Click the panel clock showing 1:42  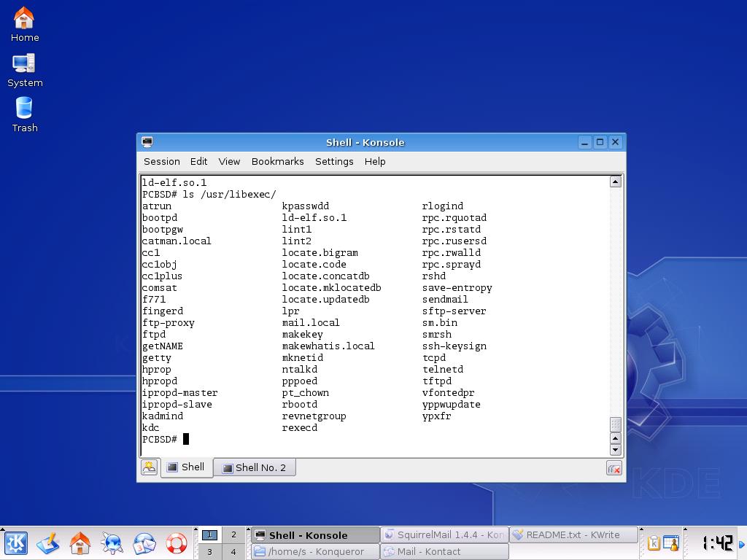coord(718,542)
